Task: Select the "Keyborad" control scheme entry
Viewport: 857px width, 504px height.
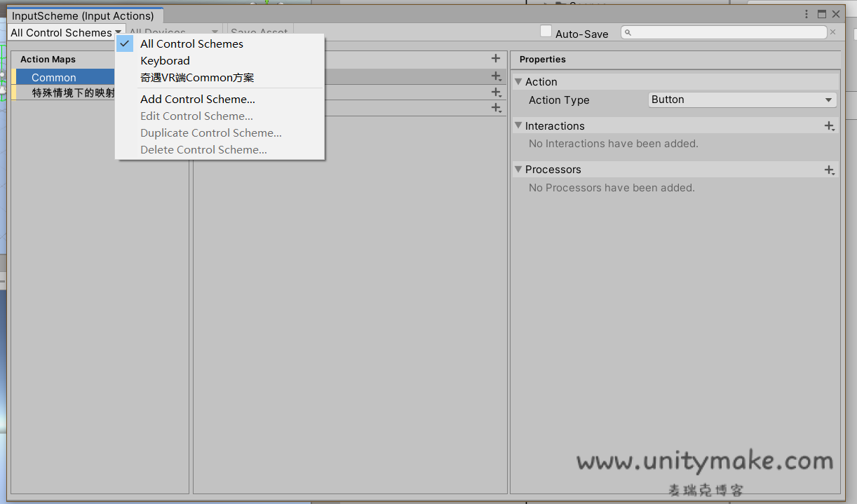Action: 166,60
